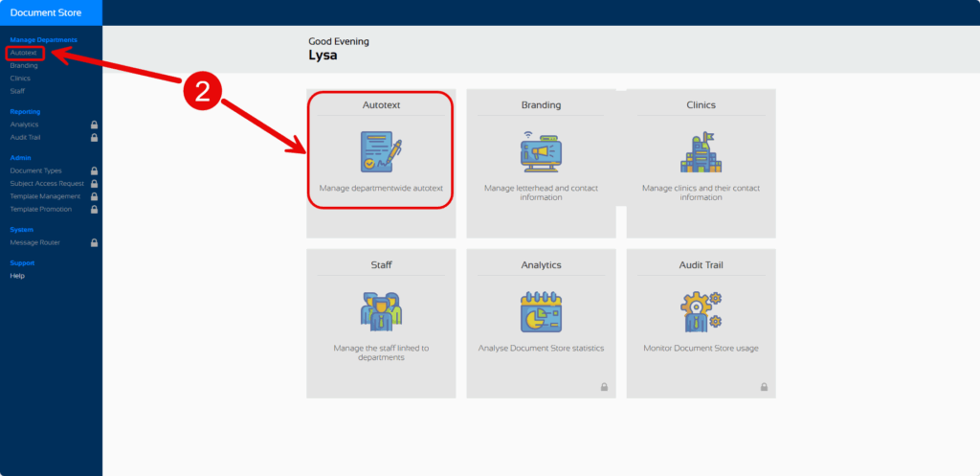
Task: Click 'Manage departmentwide autotext' description
Action: point(381,188)
